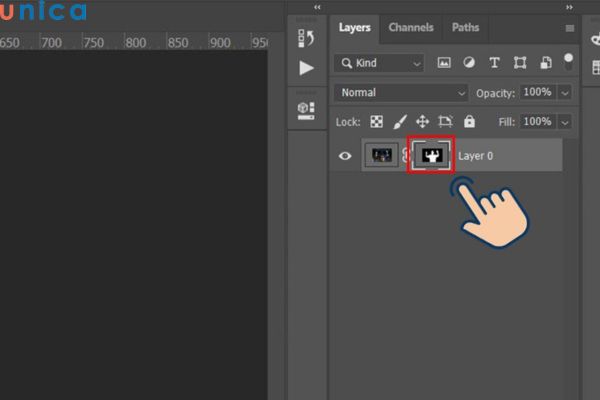Screen dimensions: 600x400
Task: Filter layers by type layers icon
Action: [494, 63]
